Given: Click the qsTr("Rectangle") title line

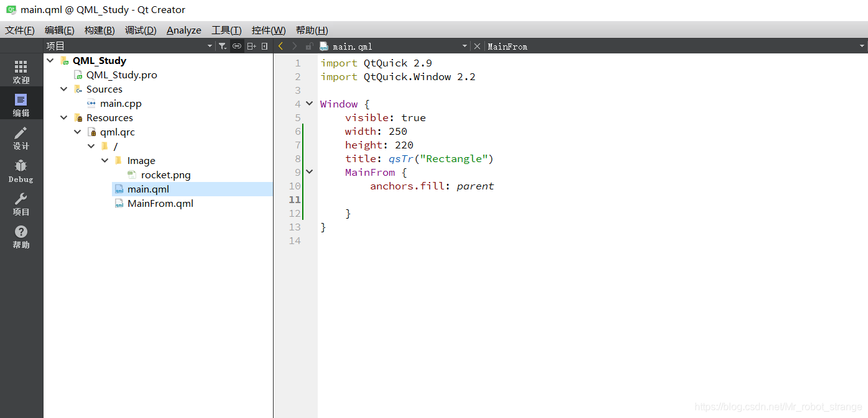Looking at the screenshot, I should [420, 158].
